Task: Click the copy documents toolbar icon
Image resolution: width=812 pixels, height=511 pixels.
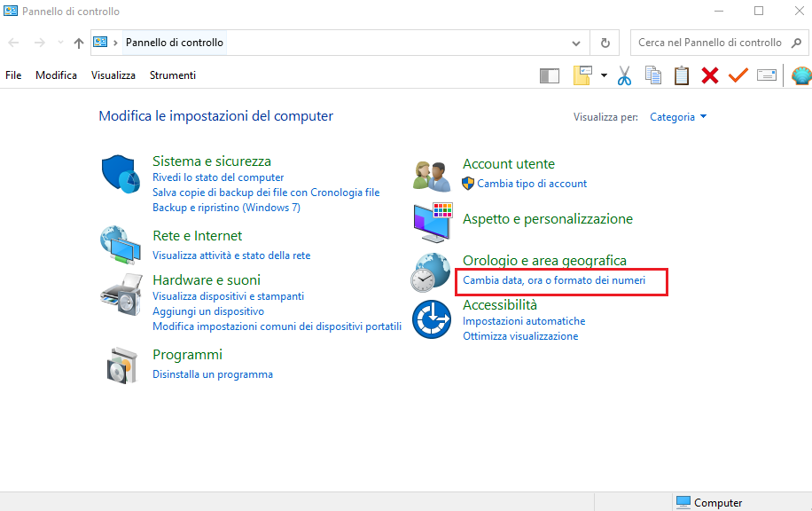Action: pos(653,75)
